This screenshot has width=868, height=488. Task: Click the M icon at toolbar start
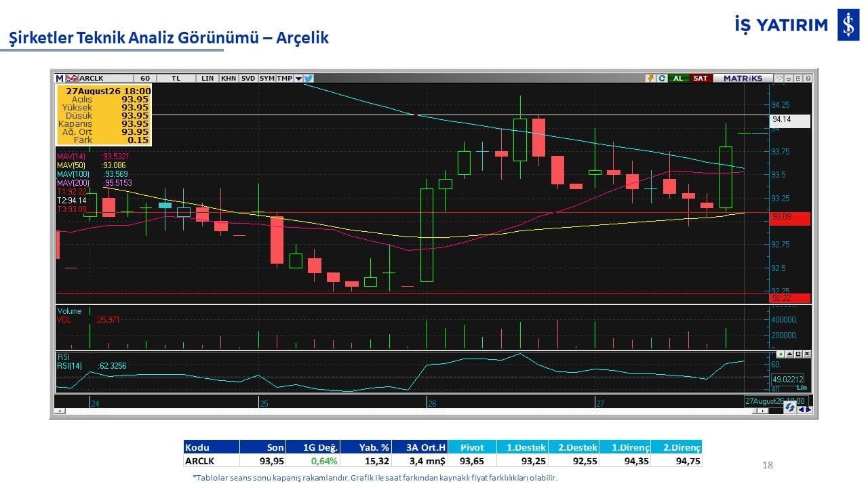coord(60,79)
